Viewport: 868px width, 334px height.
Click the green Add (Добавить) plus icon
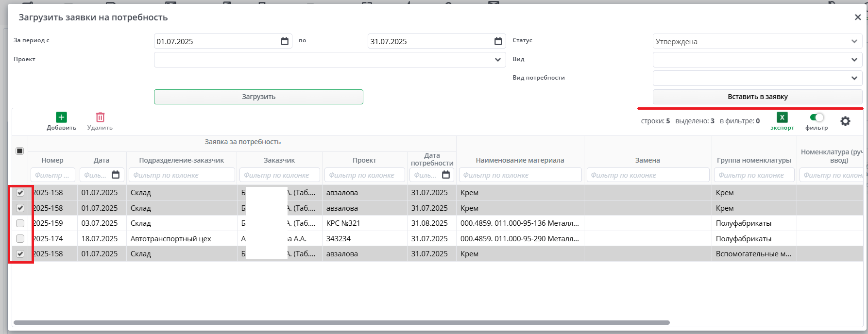point(61,117)
